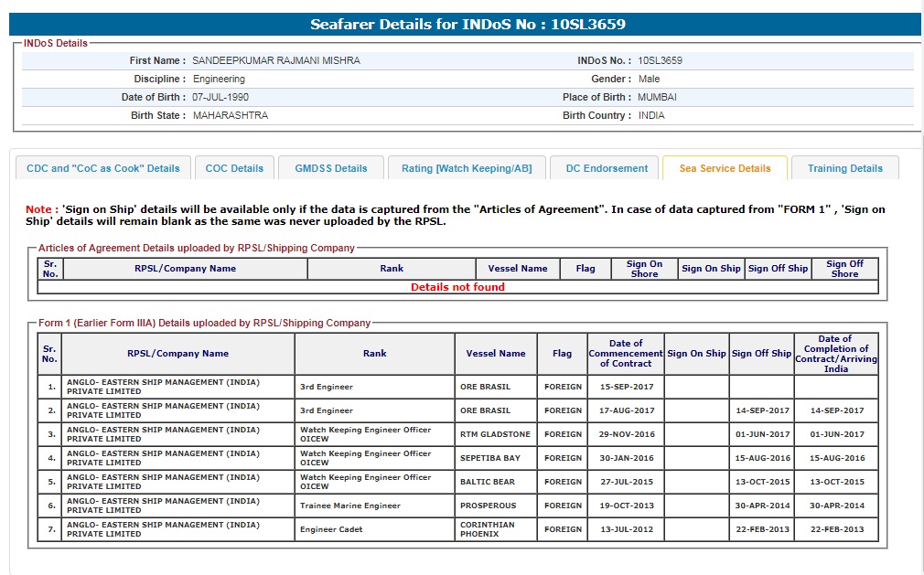The width and height of the screenshot is (924, 575).
Task: Open the GMDSS Details tab
Action: (330, 168)
